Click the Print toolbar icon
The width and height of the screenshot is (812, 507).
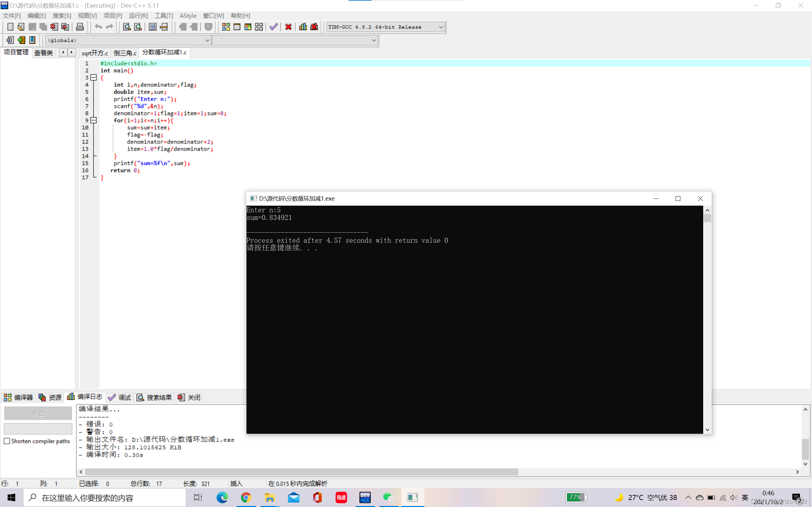80,27
